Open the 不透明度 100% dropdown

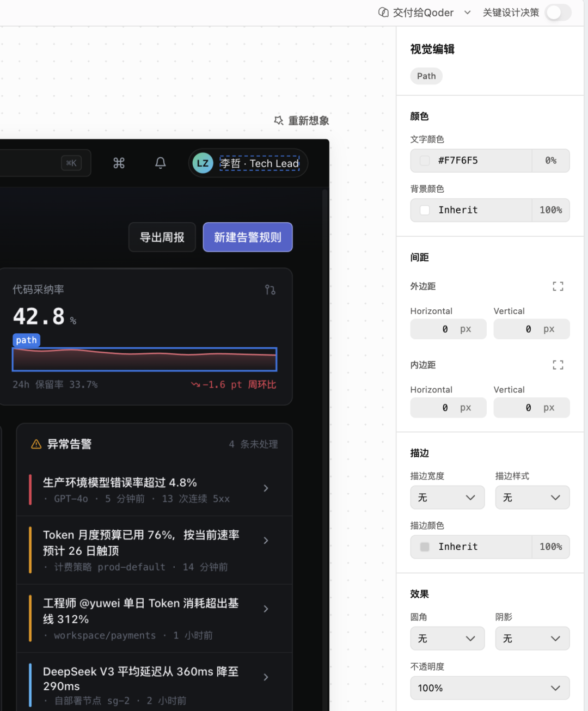point(490,688)
